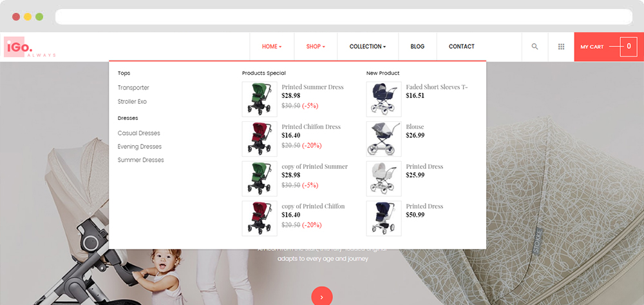Open My Cart button
Viewport: 644px width, 305px height.
click(x=609, y=47)
